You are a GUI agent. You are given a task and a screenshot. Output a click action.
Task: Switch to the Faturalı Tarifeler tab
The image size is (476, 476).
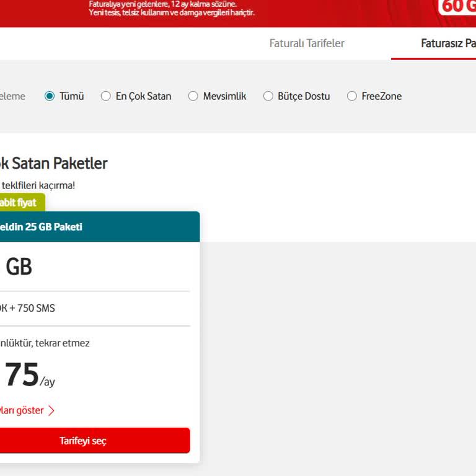tap(307, 43)
